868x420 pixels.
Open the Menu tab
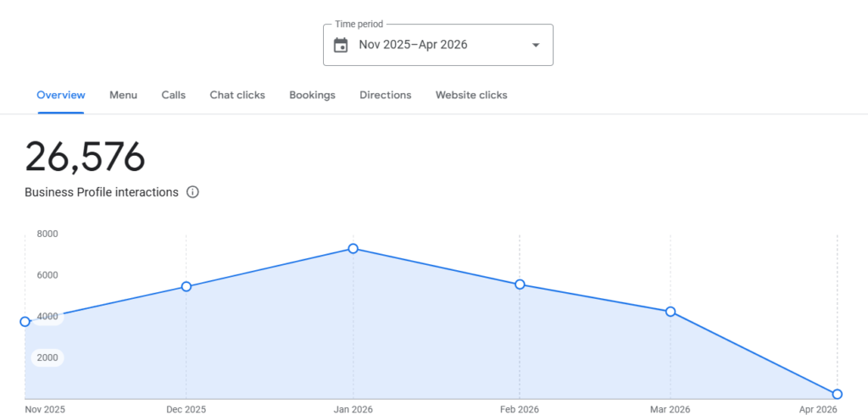[123, 95]
